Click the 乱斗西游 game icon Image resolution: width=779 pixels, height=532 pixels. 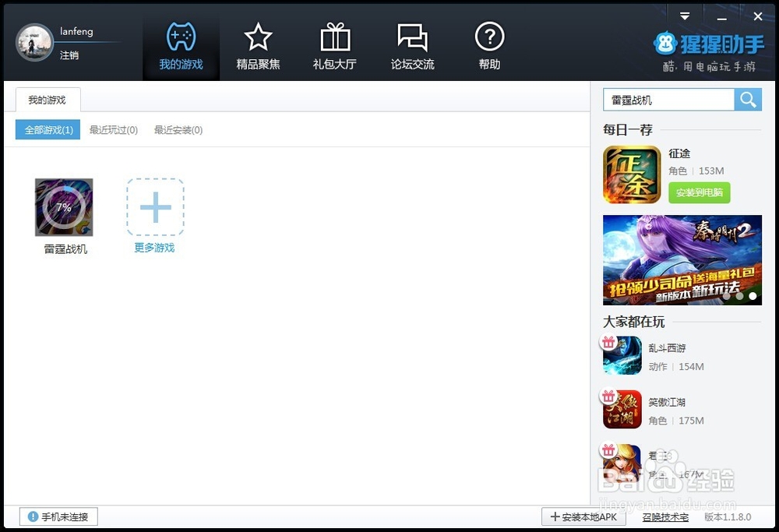pyautogui.click(x=622, y=355)
